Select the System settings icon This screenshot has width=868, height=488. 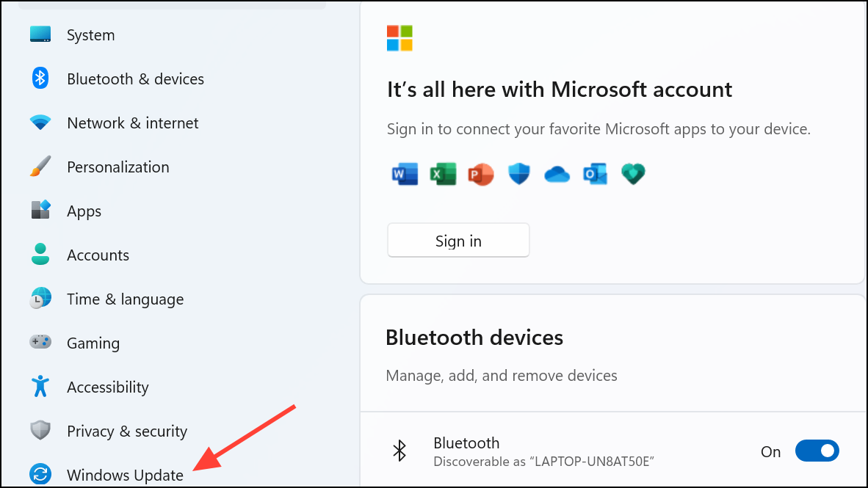pyautogui.click(x=40, y=34)
